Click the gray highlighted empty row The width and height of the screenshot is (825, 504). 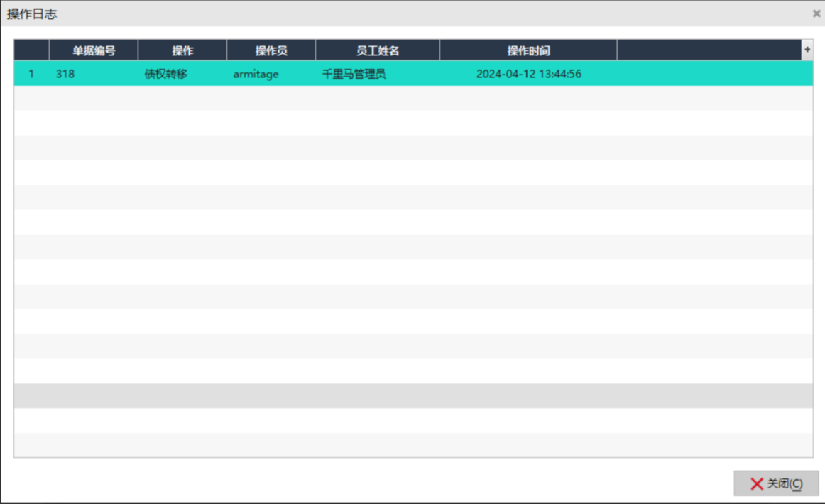click(x=413, y=395)
